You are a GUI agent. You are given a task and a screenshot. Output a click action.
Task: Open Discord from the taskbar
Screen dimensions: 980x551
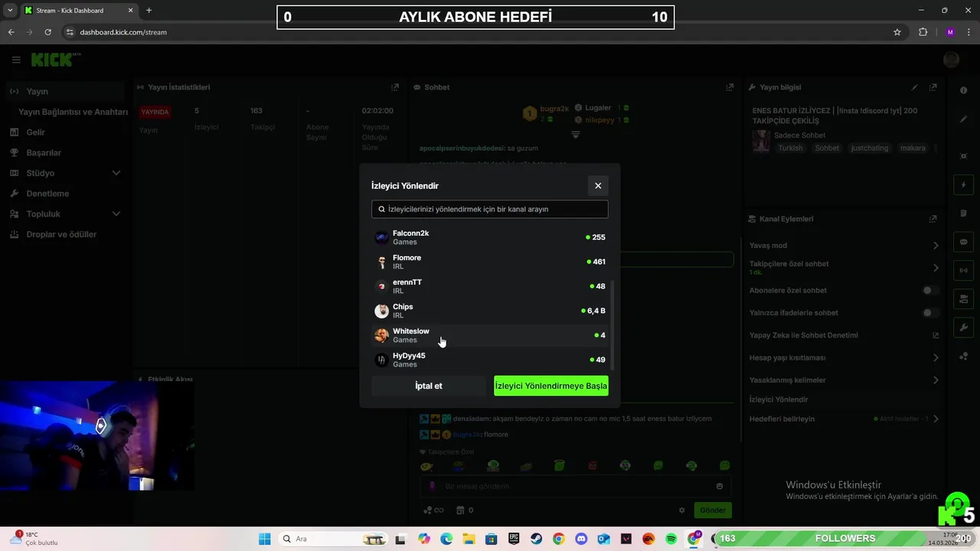581,539
